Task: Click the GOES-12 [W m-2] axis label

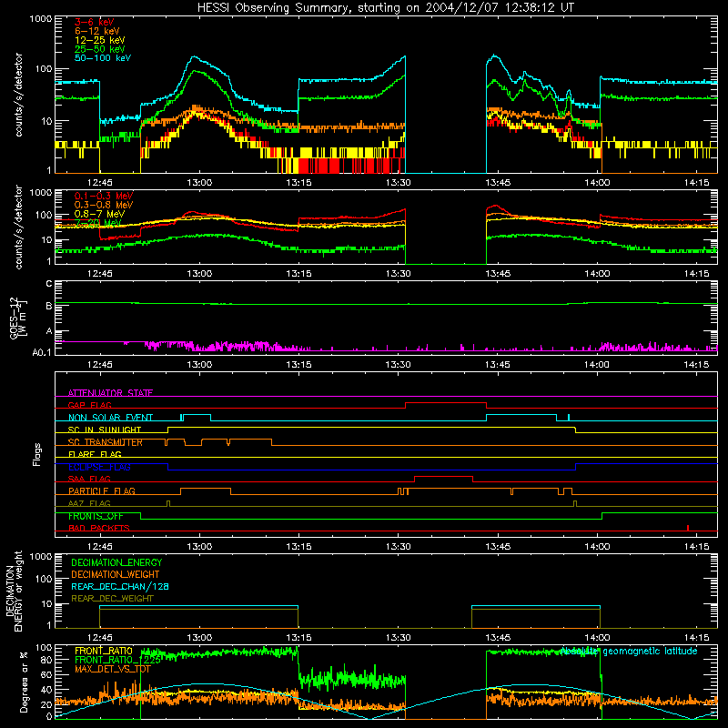Action: pyautogui.click(x=18, y=318)
